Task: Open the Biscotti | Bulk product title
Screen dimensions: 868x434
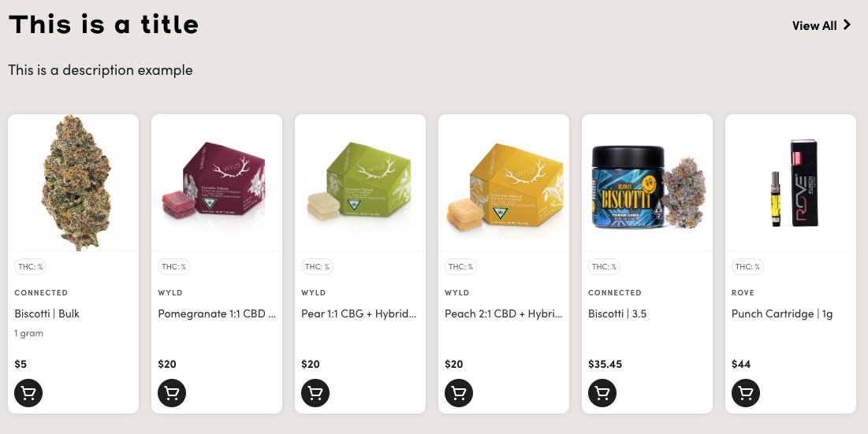Action: [x=47, y=313]
